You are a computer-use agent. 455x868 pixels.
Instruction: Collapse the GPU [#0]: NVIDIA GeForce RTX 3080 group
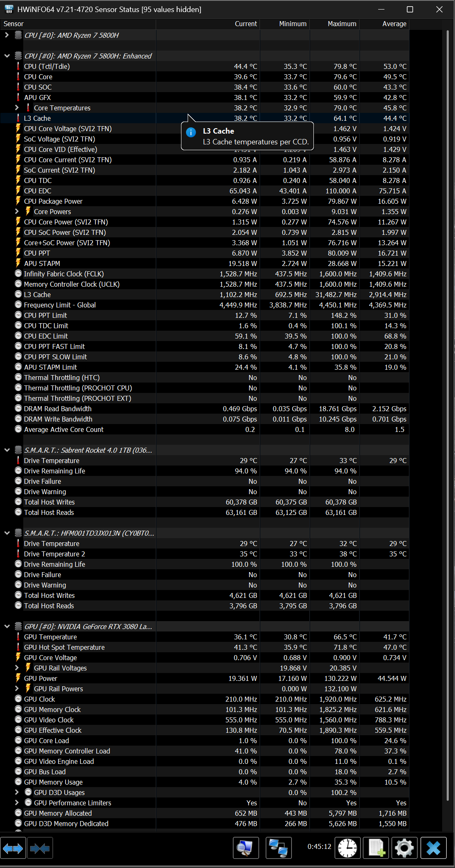tap(7, 627)
